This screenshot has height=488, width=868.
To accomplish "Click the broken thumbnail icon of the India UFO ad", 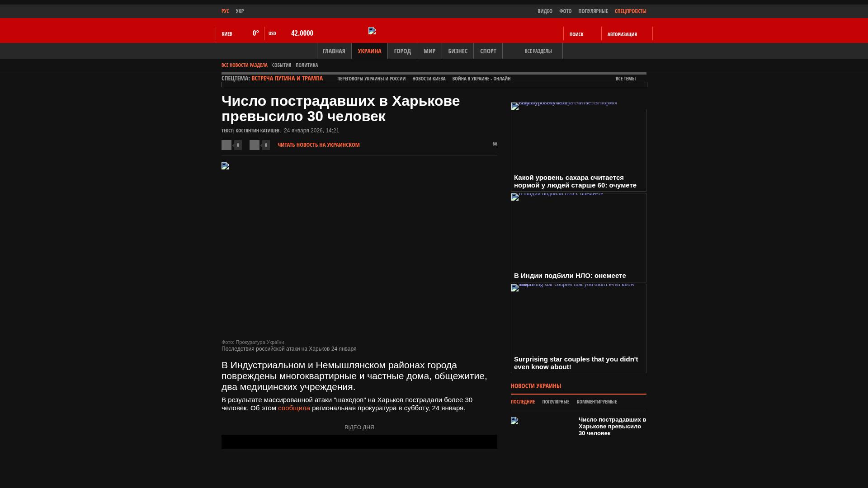I will 515,197.
